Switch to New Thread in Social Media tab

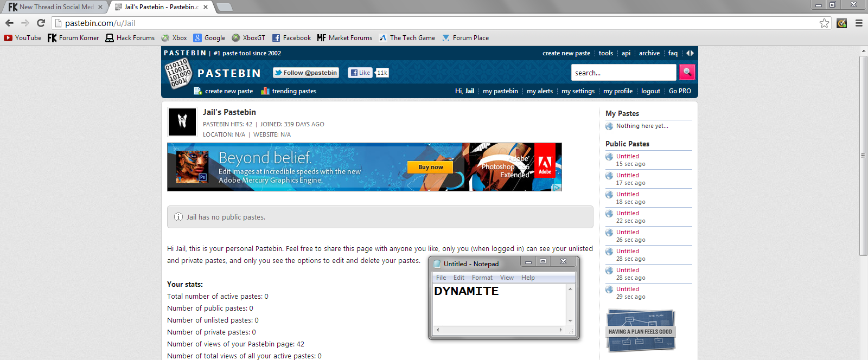(x=55, y=7)
